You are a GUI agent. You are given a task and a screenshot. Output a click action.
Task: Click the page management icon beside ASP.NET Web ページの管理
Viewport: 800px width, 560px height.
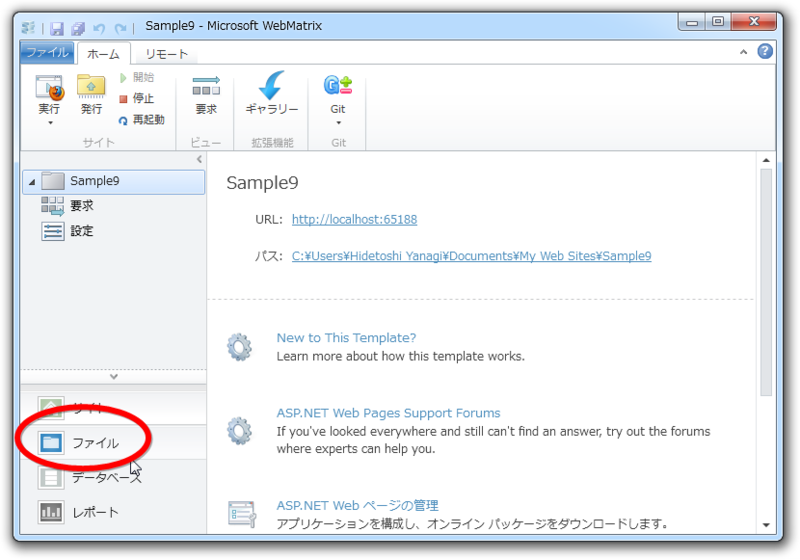241,514
